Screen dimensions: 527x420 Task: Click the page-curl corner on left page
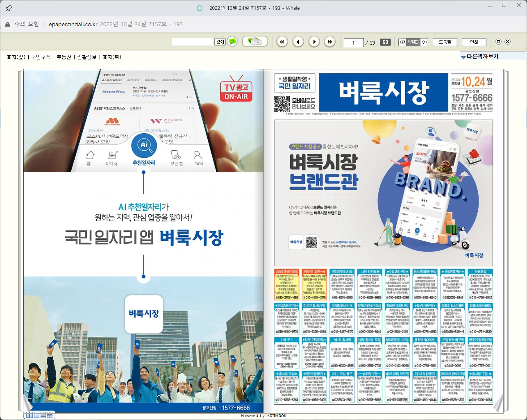click(29, 404)
